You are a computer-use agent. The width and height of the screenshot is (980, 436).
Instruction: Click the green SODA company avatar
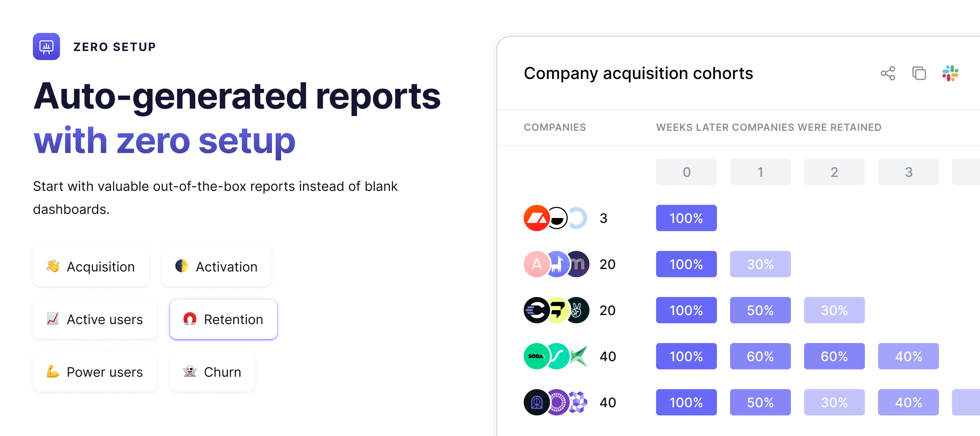coord(536,356)
